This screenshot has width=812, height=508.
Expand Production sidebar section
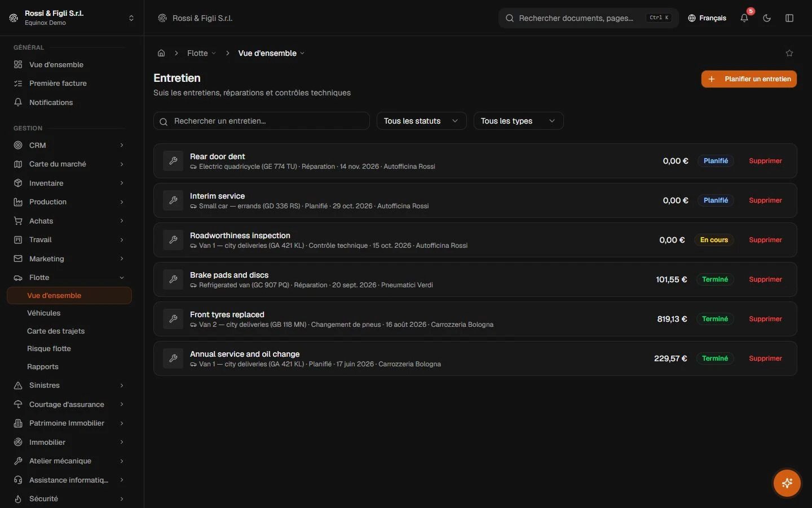click(69, 202)
